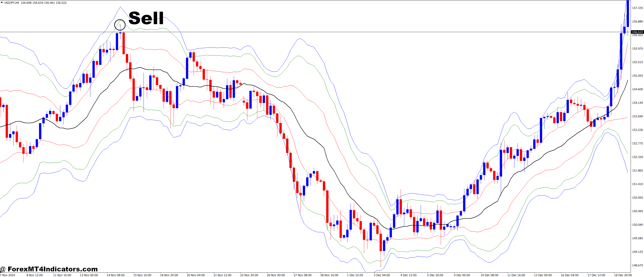Click the 14 Nov 08:00 time axis label
This screenshot has height=277, width=644.
[115, 275]
